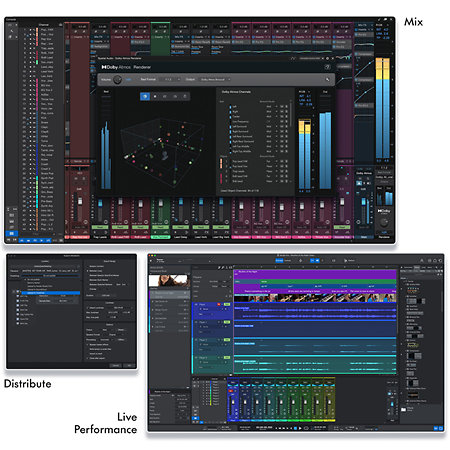Adjust the Volume knob in Dolby Atmos Renderer
This screenshot has width=450, height=450.
click(x=117, y=79)
